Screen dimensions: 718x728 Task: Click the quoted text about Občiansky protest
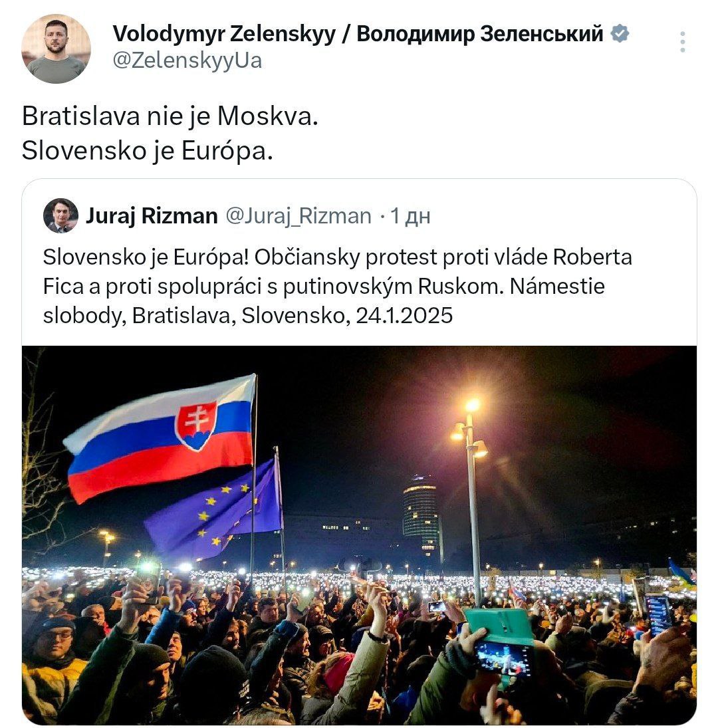click(x=337, y=286)
